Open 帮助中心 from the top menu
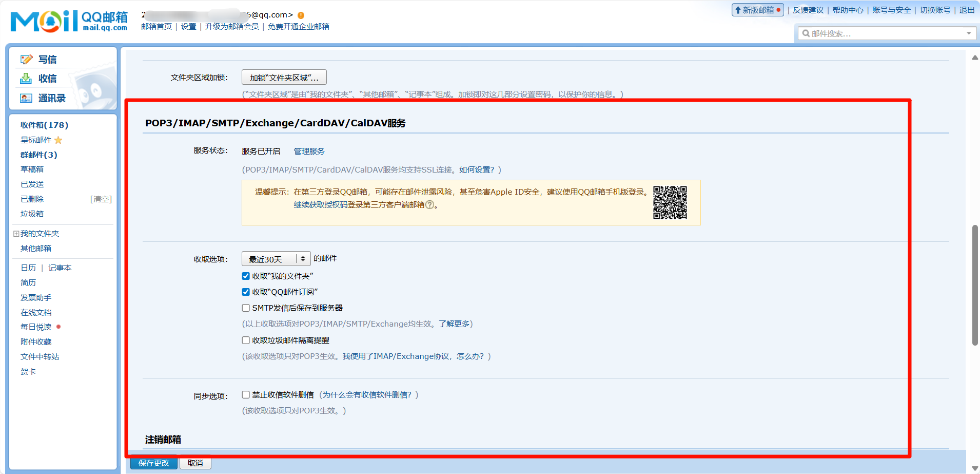 click(x=848, y=10)
